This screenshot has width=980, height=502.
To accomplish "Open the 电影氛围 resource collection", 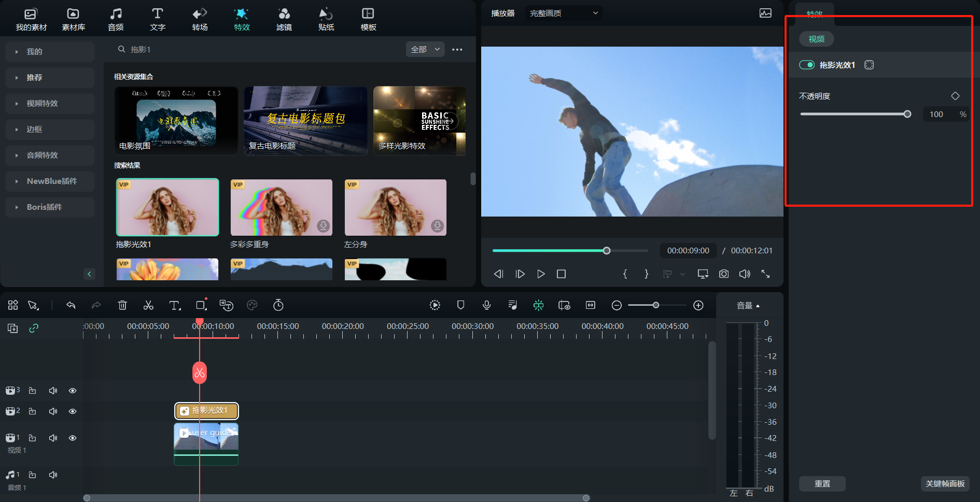I will click(x=176, y=121).
